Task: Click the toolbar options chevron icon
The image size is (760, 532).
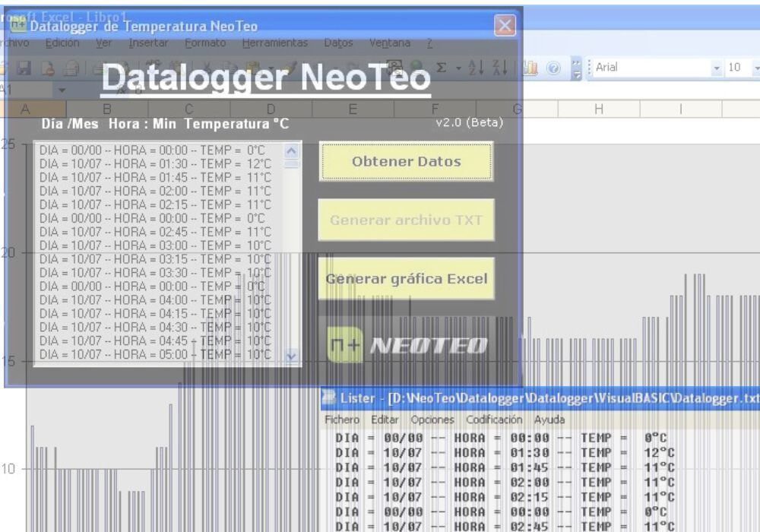Action: [576, 68]
